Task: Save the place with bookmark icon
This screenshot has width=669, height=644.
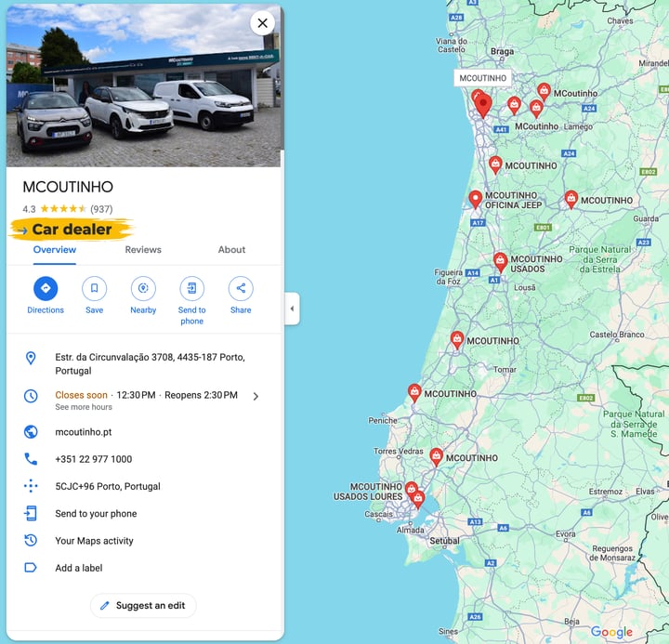Action: pyautogui.click(x=94, y=288)
